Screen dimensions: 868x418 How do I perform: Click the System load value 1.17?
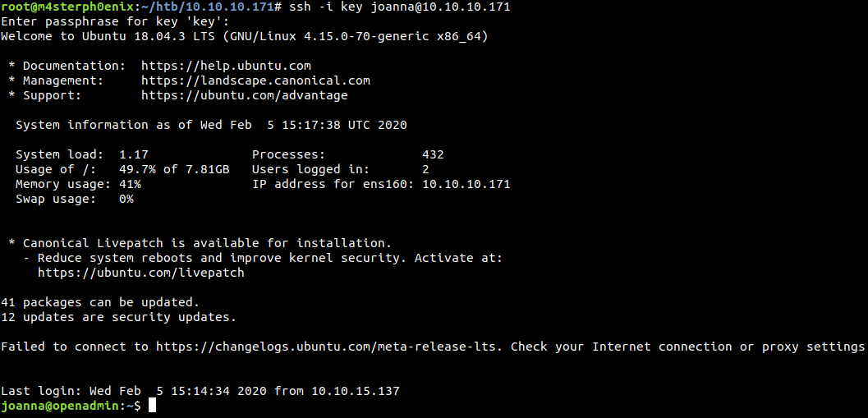(134, 154)
